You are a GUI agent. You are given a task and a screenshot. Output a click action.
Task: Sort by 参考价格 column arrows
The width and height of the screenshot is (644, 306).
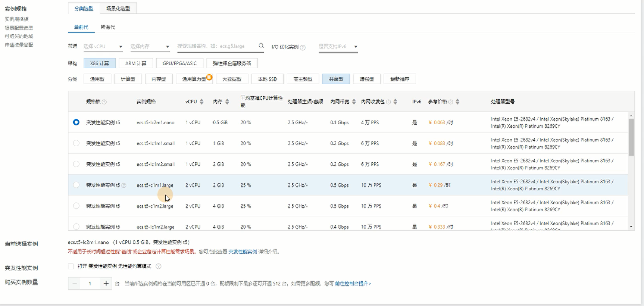pyautogui.click(x=457, y=102)
